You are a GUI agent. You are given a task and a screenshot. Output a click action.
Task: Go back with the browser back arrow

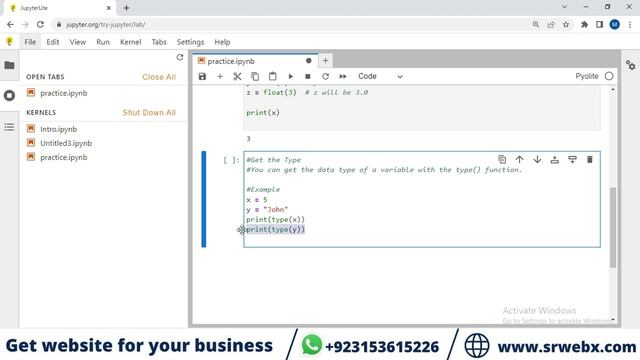[x=10, y=24]
